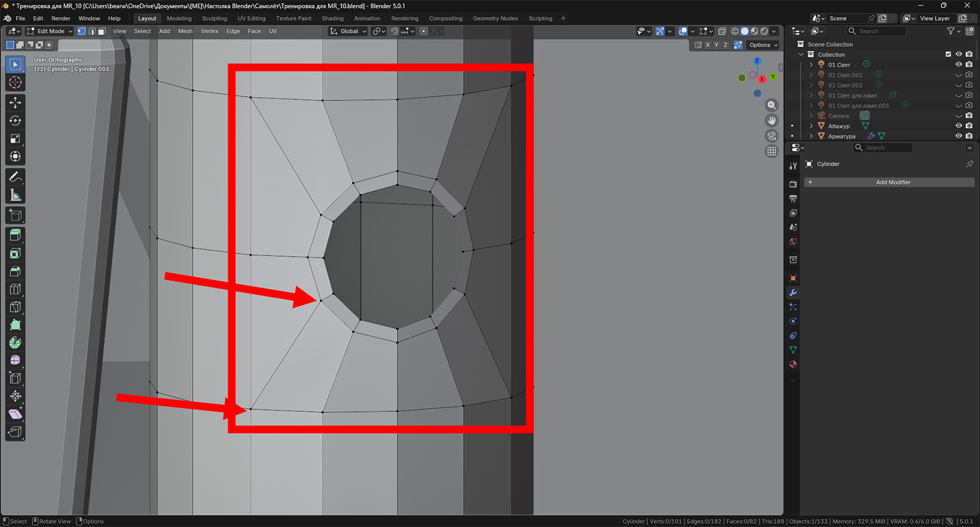This screenshot has width=980, height=527.
Task: Open the Mesh menu
Action: [x=185, y=31]
